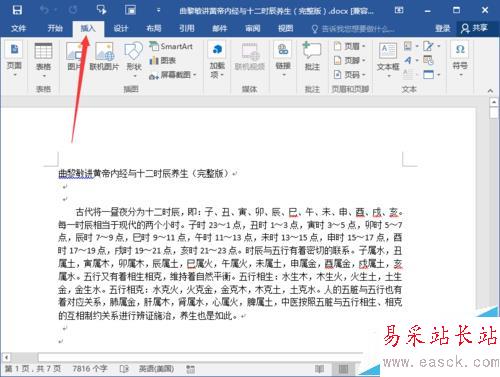Insert WordArt text
500x377 pixels.
(410, 60)
